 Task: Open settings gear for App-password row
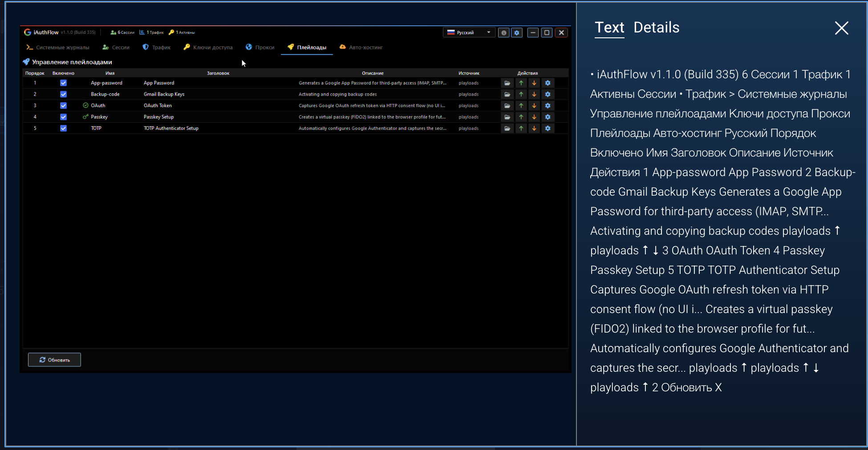click(x=548, y=83)
